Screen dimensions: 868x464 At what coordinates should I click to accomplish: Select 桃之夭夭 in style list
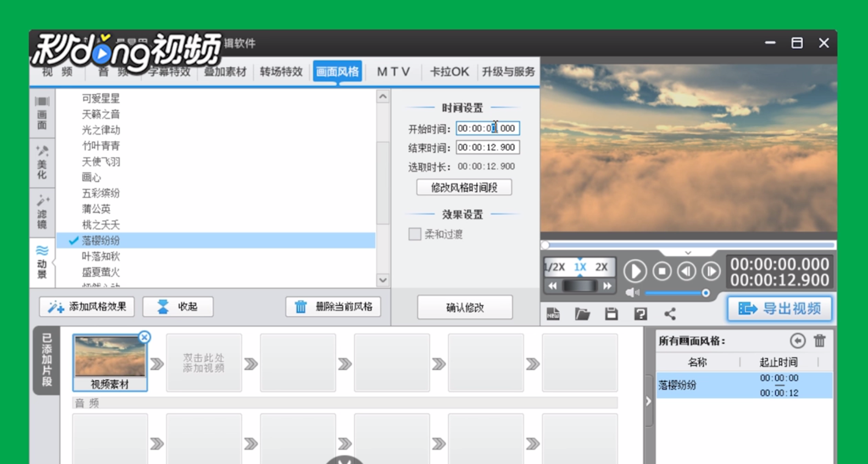pos(101,225)
